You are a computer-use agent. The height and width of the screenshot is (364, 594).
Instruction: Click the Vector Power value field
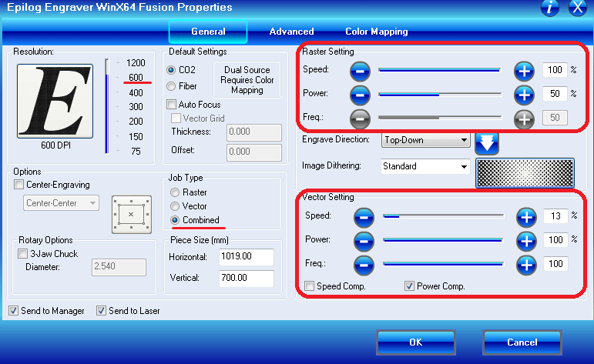[x=555, y=240]
